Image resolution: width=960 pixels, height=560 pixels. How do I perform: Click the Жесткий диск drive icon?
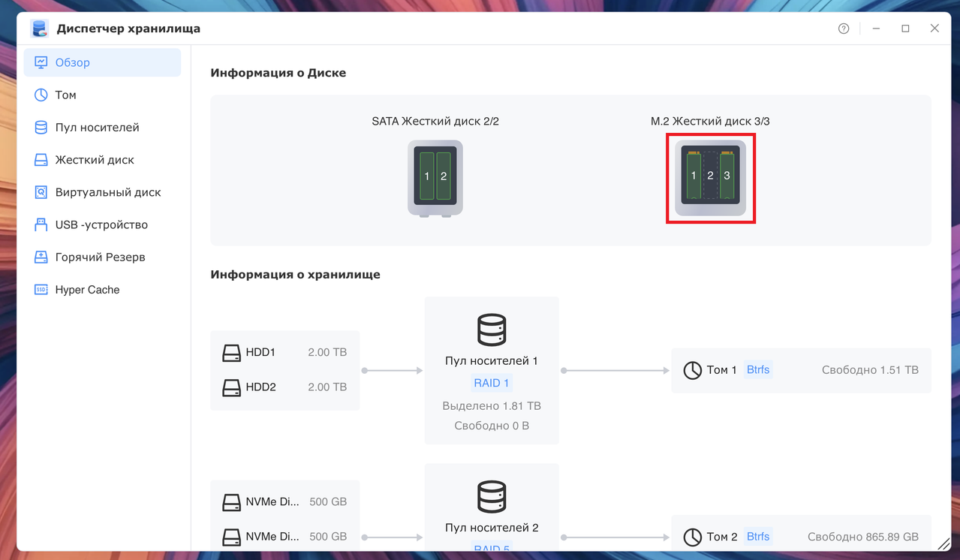(41, 159)
